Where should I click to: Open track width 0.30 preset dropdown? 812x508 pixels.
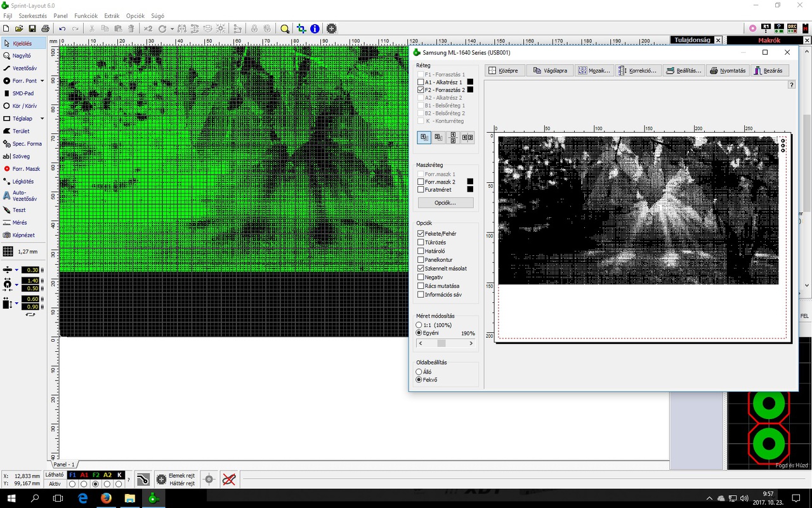(x=16, y=270)
